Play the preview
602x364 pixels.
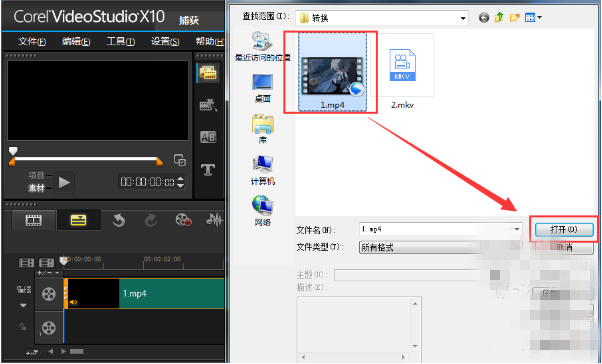64,182
